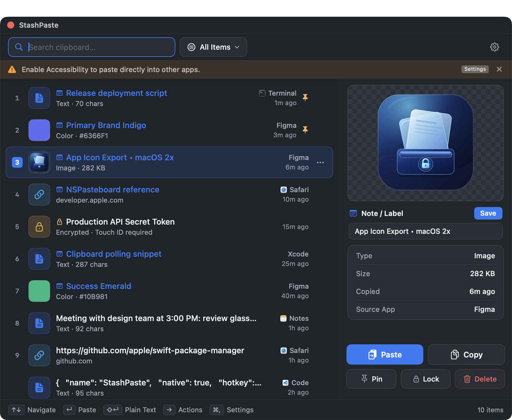The height and width of the screenshot is (420, 512).
Task: Click the note icon beside NSPasteboard reference title
Action: coord(60,190)
